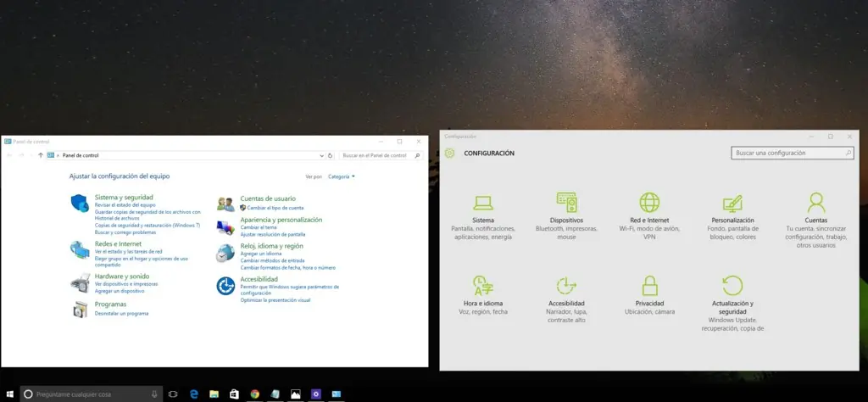Click Desinstalar un programa
Screen dimensions: 868x402
121,314
